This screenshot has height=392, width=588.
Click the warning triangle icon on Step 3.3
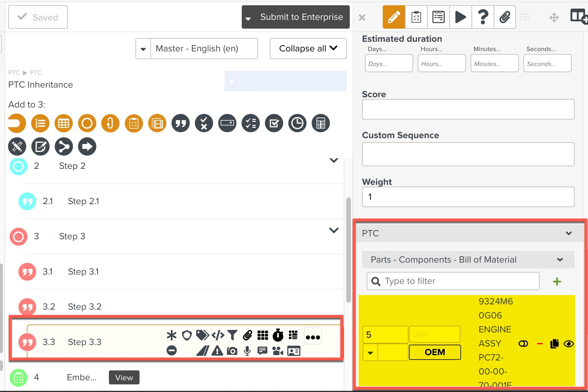click(x=217, y=351)
